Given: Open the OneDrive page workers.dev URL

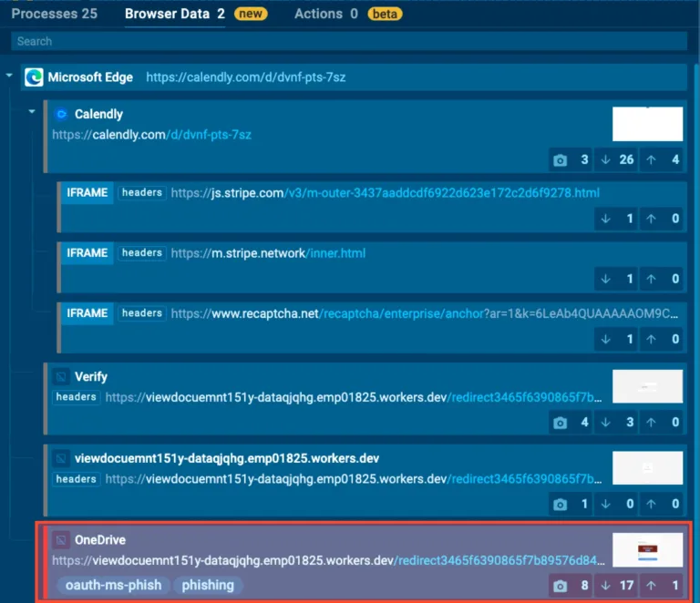Looking at the screenshot, I should [328, 560].
